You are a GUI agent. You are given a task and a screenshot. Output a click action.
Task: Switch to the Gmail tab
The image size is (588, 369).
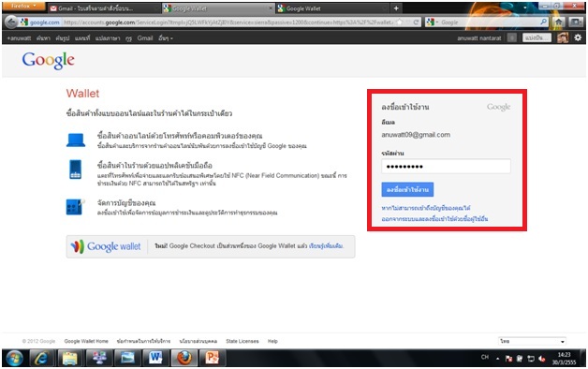click(104, 8)
